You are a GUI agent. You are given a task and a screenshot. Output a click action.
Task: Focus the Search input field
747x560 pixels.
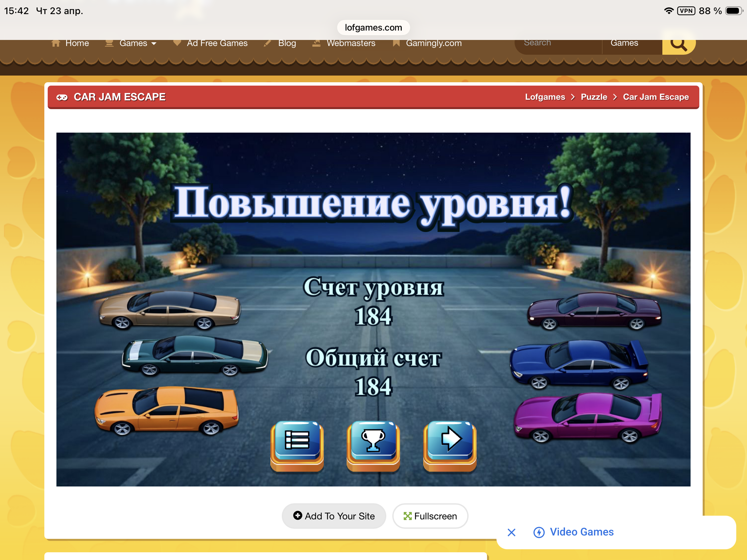click(557, 43)
